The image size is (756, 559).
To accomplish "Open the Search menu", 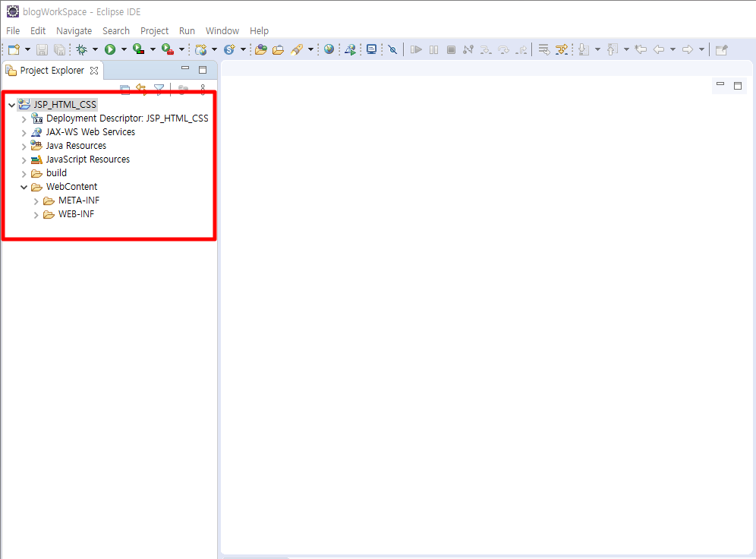I will tap(115, 31).
